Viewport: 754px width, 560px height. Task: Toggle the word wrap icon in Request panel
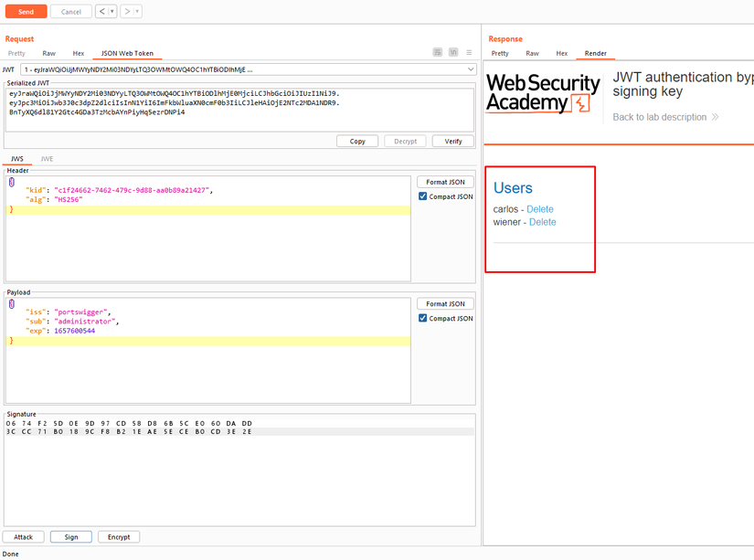click(x=437, y=52)
